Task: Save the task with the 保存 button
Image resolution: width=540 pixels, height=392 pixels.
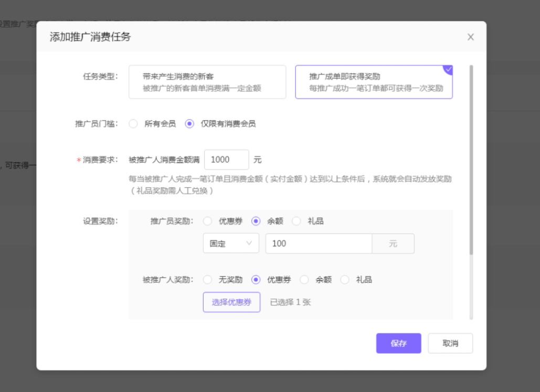Action: (398, 343)
